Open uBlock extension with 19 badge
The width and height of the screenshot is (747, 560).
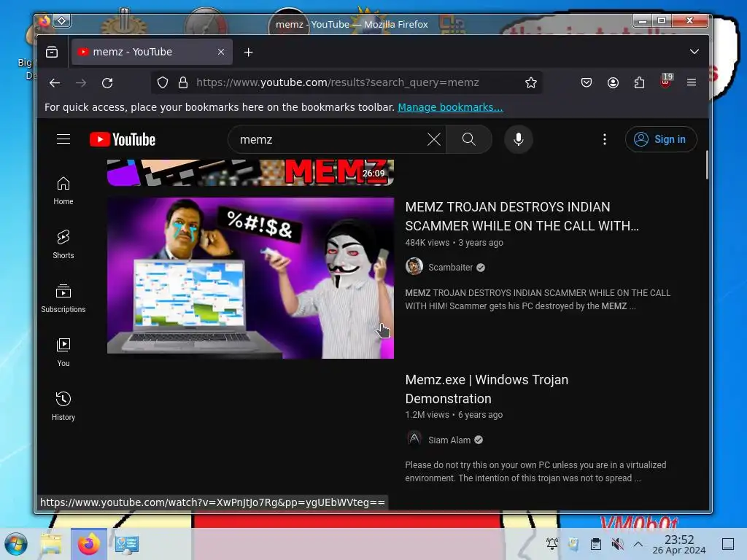click(666, 82)
